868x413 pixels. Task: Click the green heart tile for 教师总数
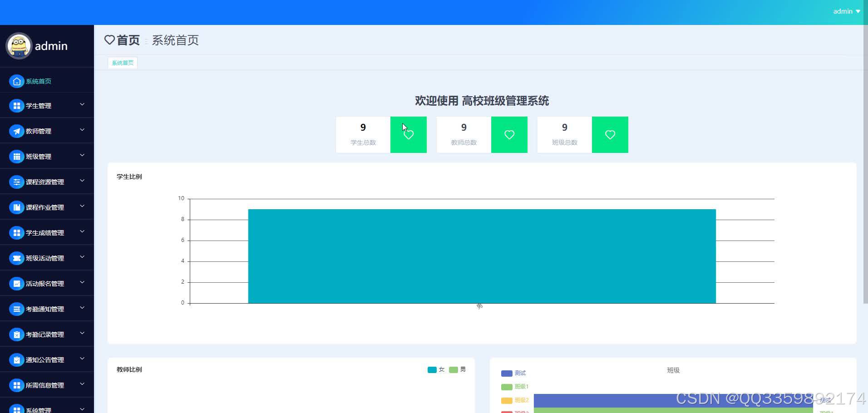[509, 135]
